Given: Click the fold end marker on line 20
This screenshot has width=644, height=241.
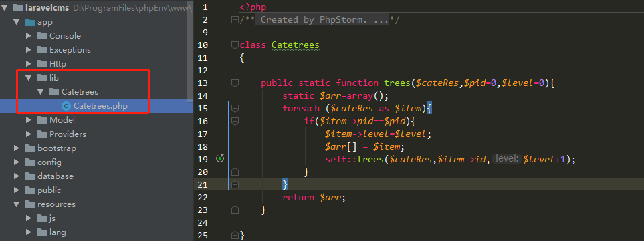Looking at the screenshot, I should 235,172.
